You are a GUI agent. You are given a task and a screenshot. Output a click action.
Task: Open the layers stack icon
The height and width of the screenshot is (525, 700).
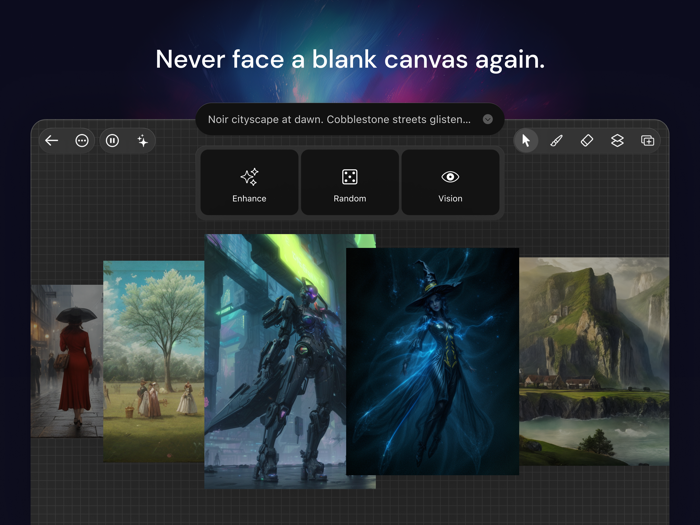(617, 141)
